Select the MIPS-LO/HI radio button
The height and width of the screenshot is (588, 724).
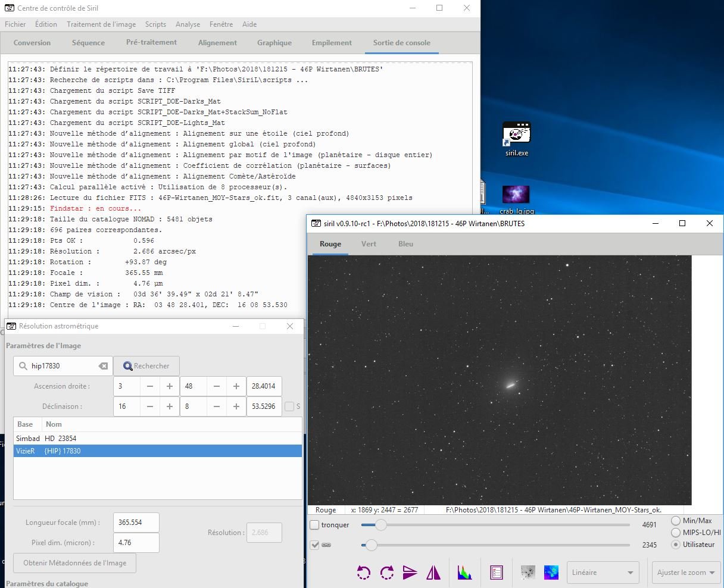click(x=676, y=533)
